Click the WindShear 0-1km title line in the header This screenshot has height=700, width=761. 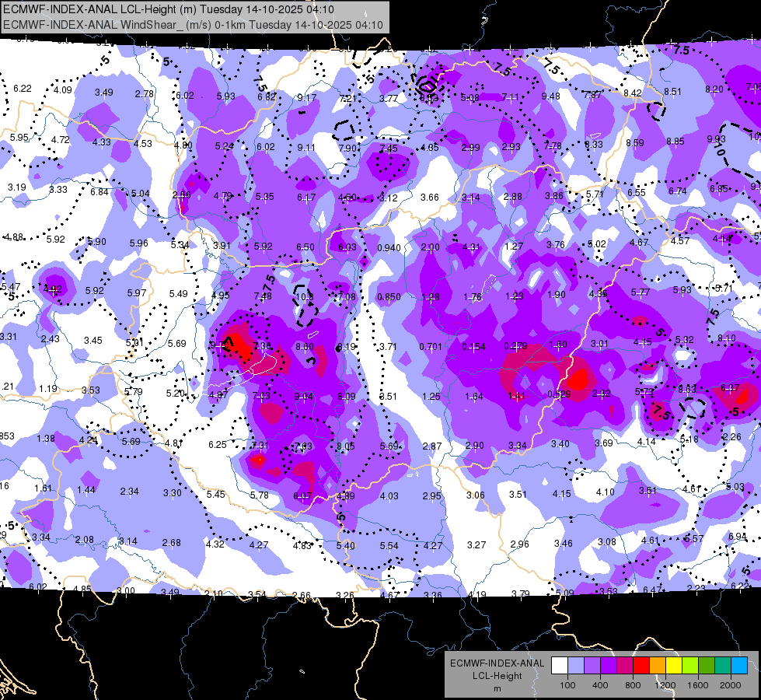tap(193, 25)
